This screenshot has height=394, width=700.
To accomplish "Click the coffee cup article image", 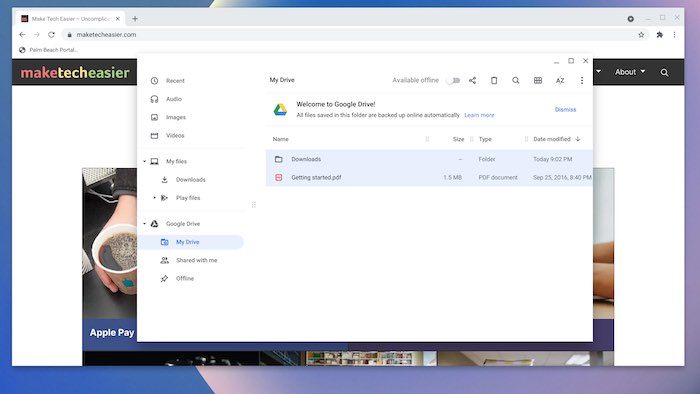I will [109, 244].
